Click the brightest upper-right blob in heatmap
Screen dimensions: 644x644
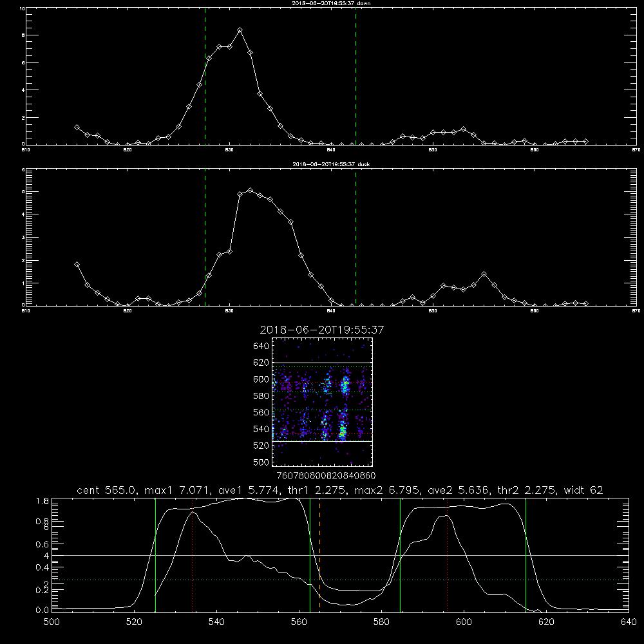(345, 385)
